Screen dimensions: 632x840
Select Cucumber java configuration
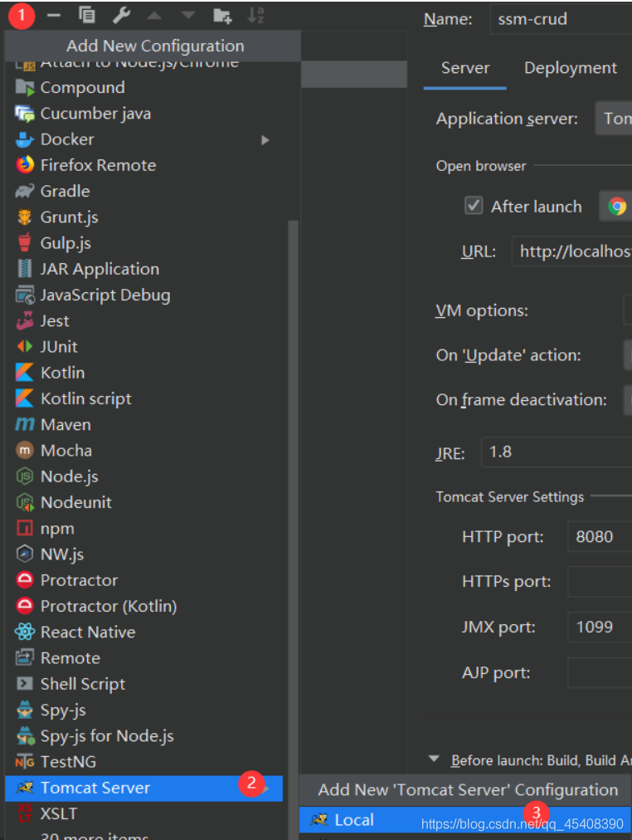click(x=143, y=114)
